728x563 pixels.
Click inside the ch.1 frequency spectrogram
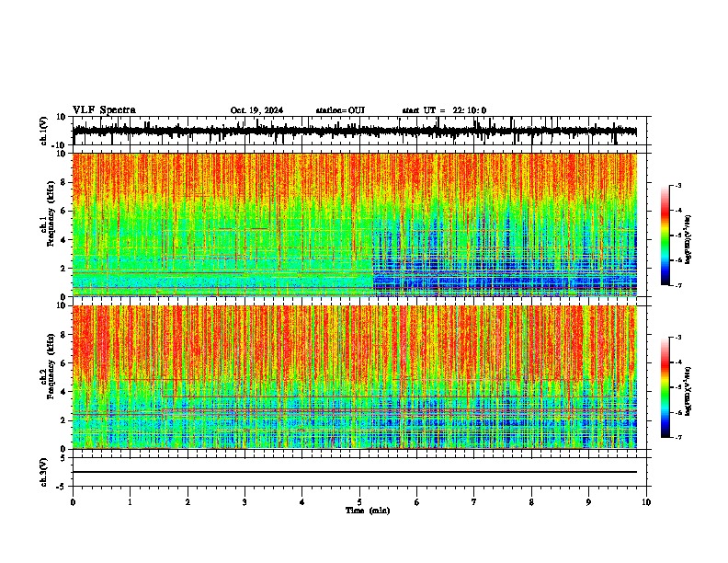point(354,224)
